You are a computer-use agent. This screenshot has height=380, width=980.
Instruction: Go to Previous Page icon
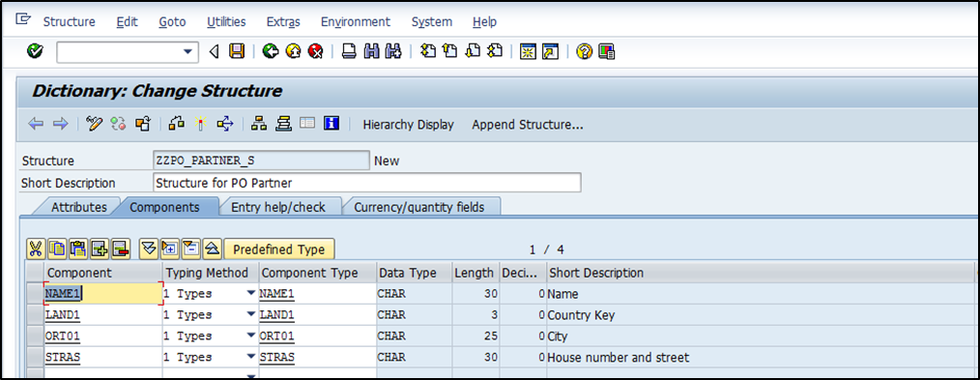click(449, 52)
